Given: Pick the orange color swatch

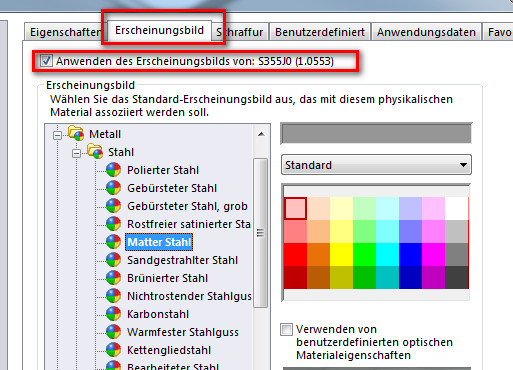Looking at the screenshot, I should (x=318, y=254).
